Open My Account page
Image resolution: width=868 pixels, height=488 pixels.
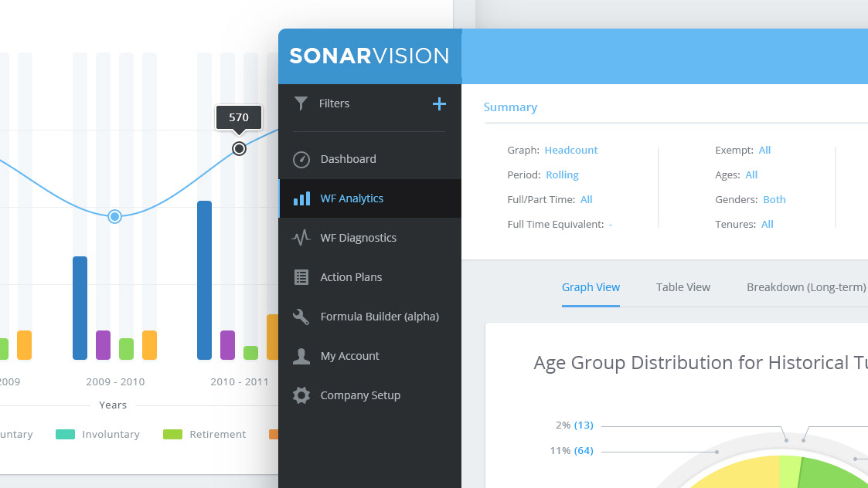[x=369, y=356]
